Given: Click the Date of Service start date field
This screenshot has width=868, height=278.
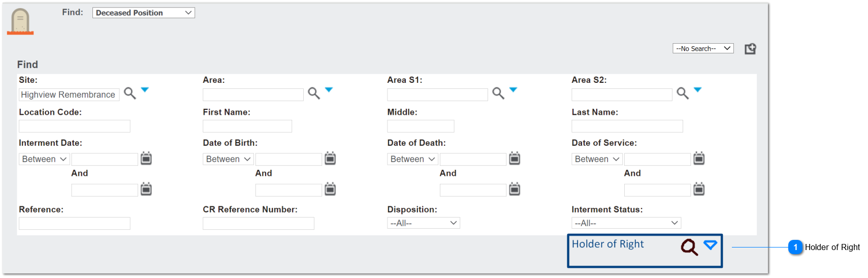Looking at the screenshot, I should coord(657,159).
